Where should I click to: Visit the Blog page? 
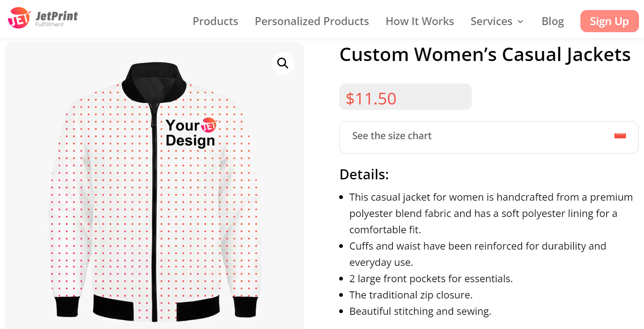[552, 21]
